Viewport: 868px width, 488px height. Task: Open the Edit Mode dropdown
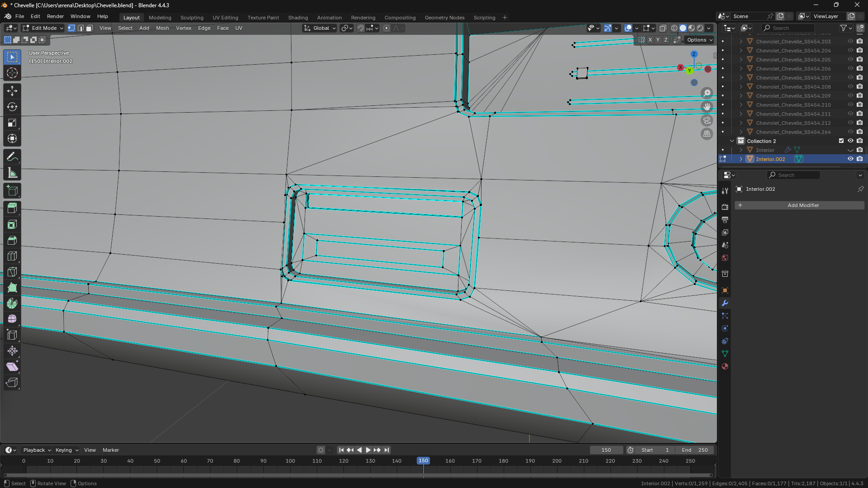pyautogui.click(x=43, y=28)
